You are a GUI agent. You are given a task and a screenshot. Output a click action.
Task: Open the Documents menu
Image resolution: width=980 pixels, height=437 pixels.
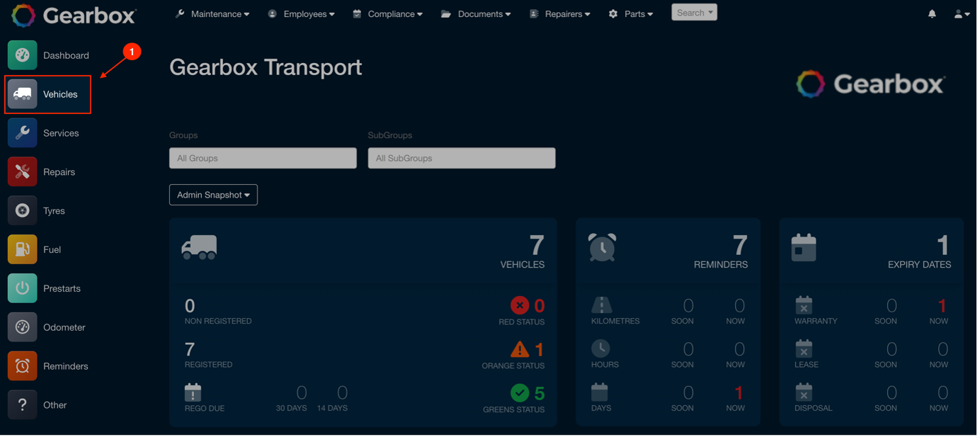coord(476,13)
